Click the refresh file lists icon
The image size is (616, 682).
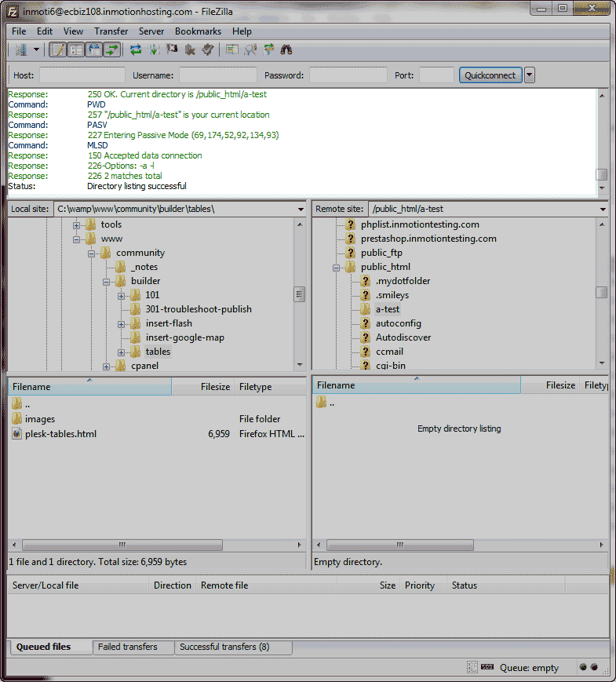pos(136,50)
